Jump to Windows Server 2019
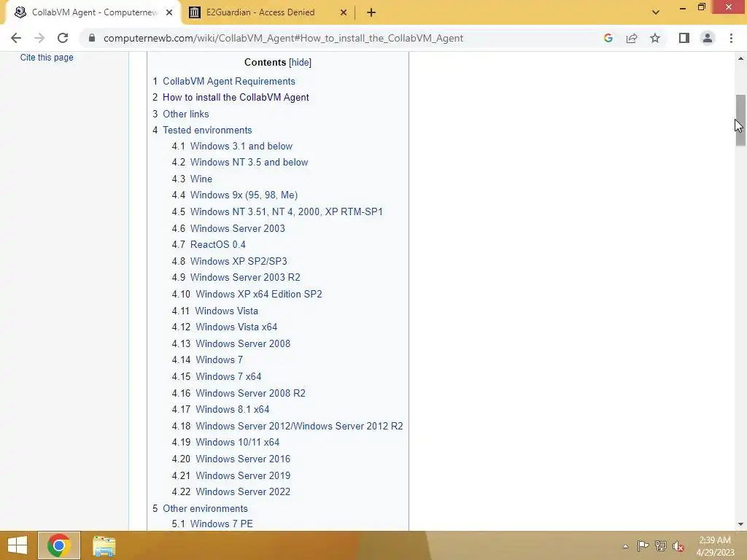Image resolution: width=747 pixels, height=560 pixels. coord(243,475)
